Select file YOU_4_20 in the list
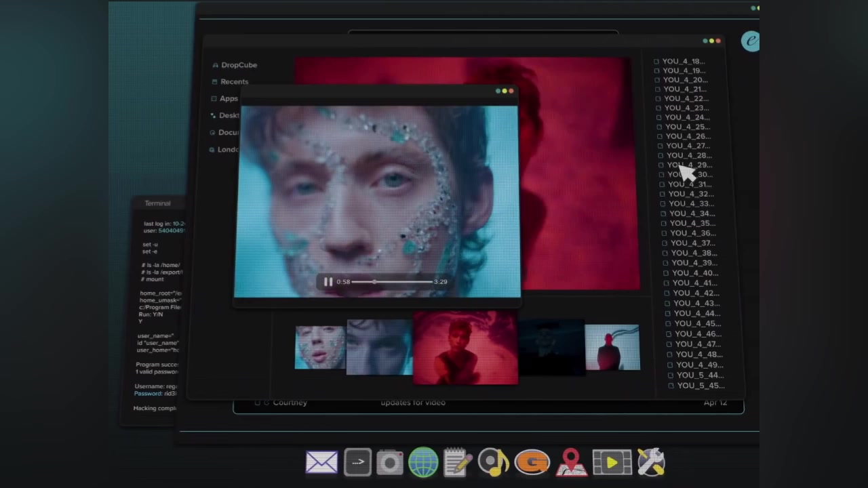 685,80
